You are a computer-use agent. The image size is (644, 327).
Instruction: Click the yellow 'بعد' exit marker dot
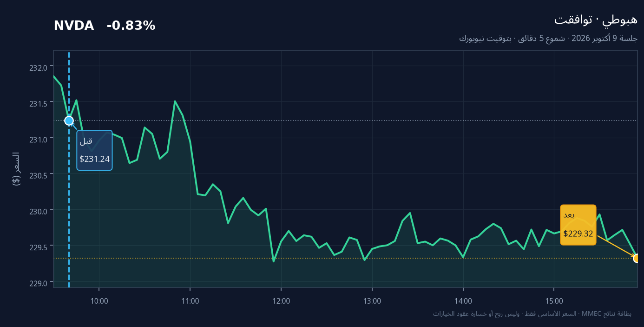[637, 258]
